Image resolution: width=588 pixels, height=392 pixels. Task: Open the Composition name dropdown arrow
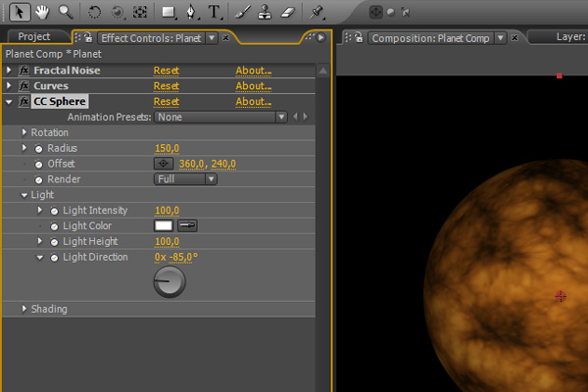click(500, 38)
